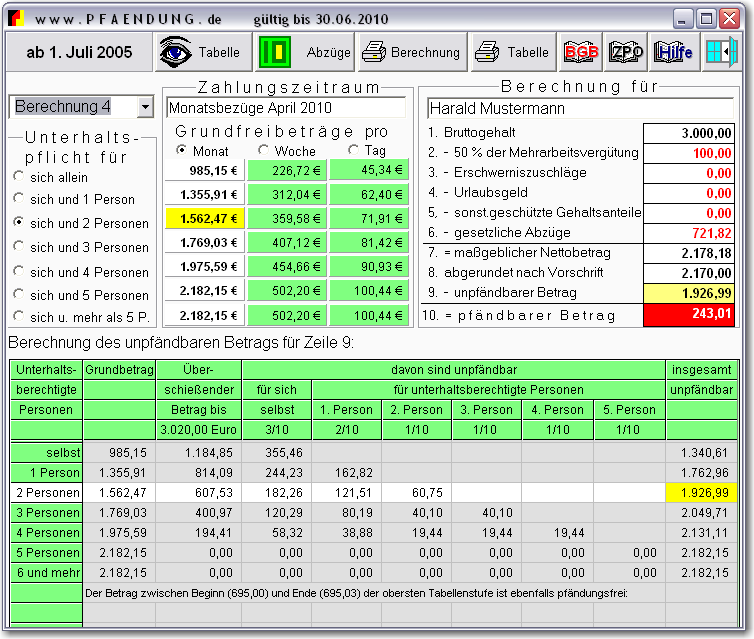Edit the Mehrarbeitsvergütung value 100,00

pyautogui.click(x=689, y=153)
